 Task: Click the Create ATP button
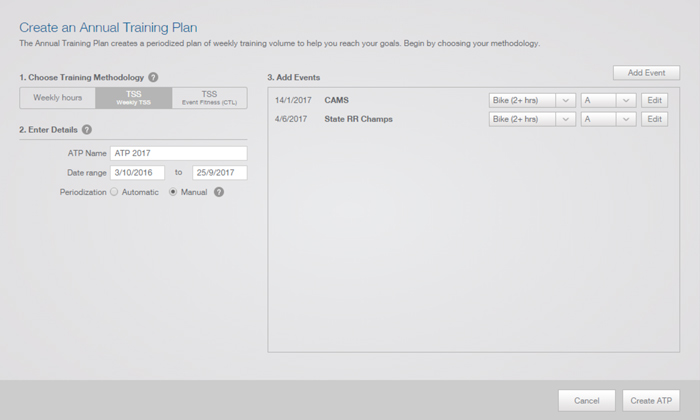click(651, 400)
